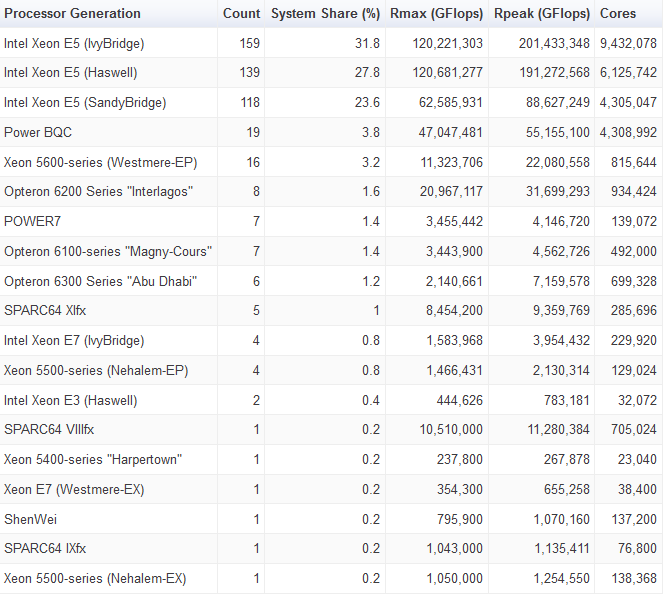The height and width of the screenshot is (595, 665).
Task: Select Rmax value 47,047,481
Action: pos(450,132)
